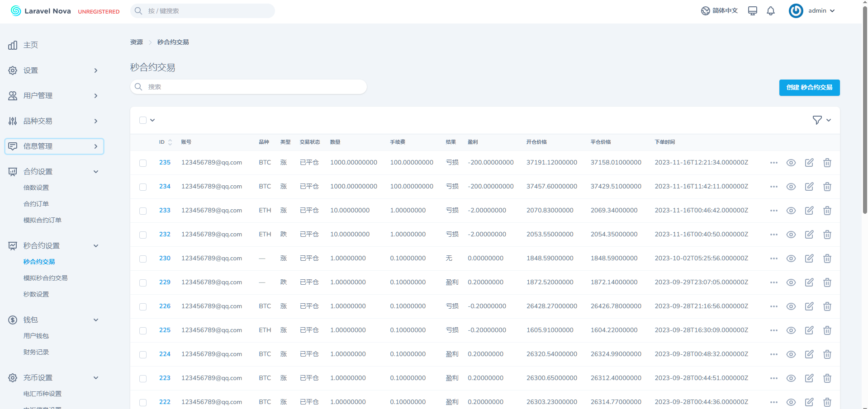This screenshot has height=409, width=868.
Task: Edit the record with ID 229
Action: [x=809, y=282]
